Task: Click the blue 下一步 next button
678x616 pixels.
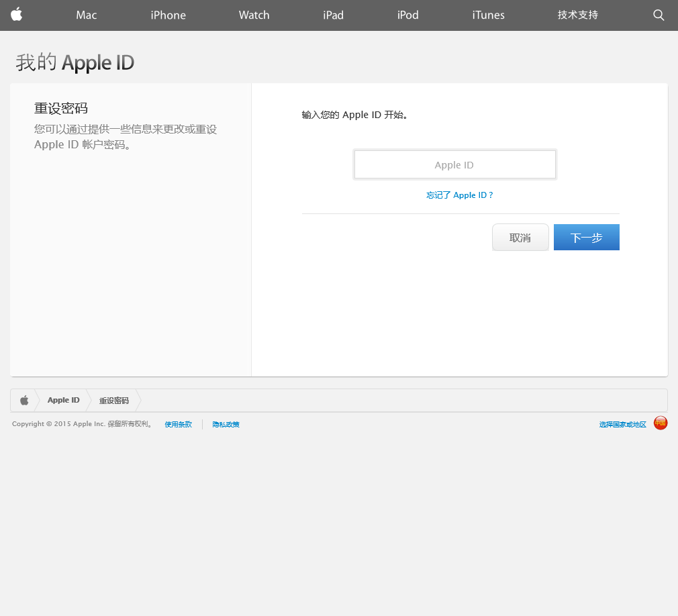Action: [586, 238]
